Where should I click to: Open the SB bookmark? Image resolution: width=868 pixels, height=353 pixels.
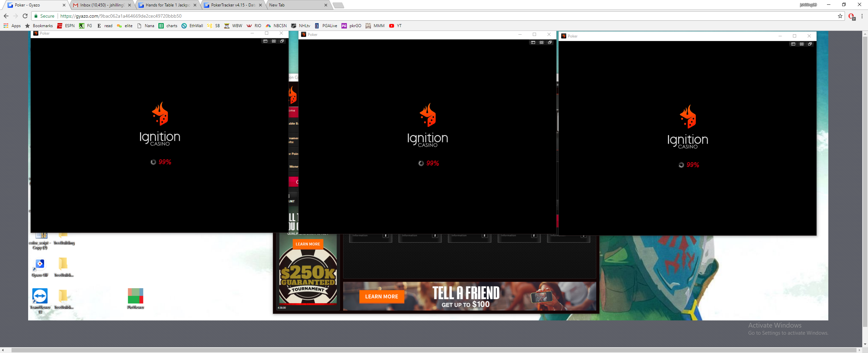tap(214, 26)
